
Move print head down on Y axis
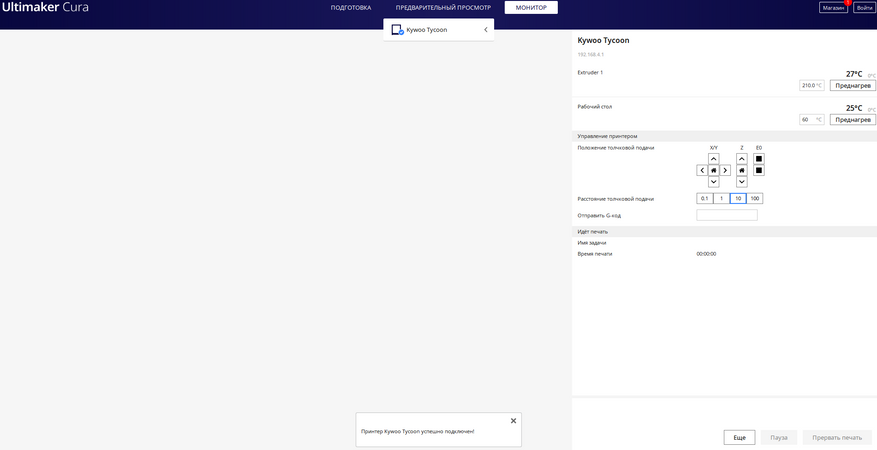point(713,182)
